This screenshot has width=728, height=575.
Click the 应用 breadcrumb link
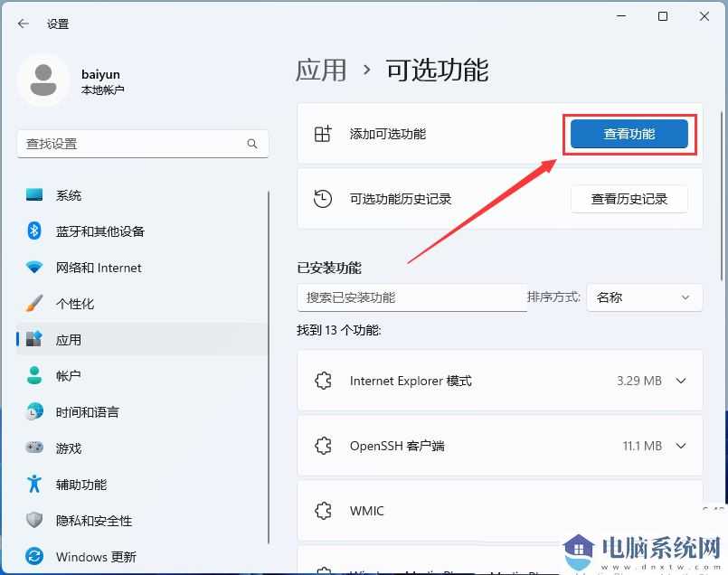322,70
